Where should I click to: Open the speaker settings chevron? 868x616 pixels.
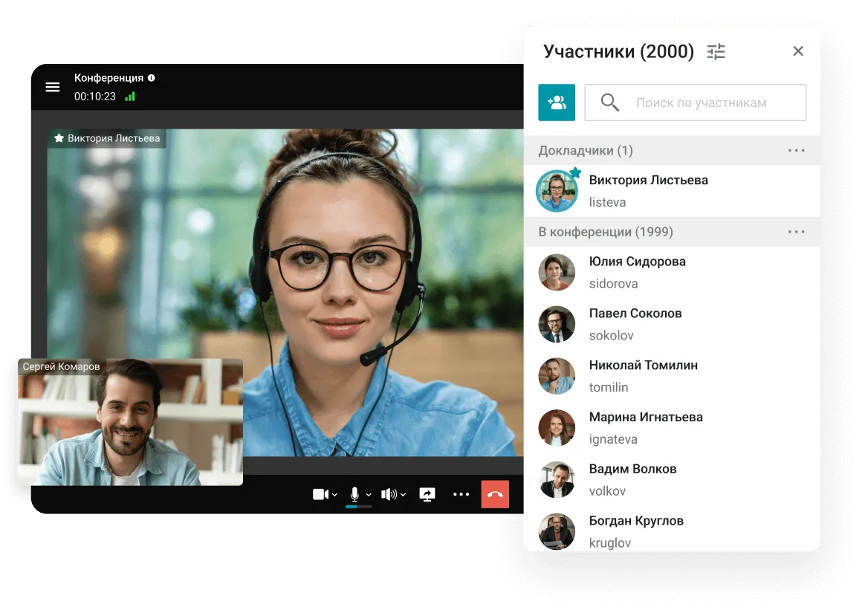click(x=402, y=495)
